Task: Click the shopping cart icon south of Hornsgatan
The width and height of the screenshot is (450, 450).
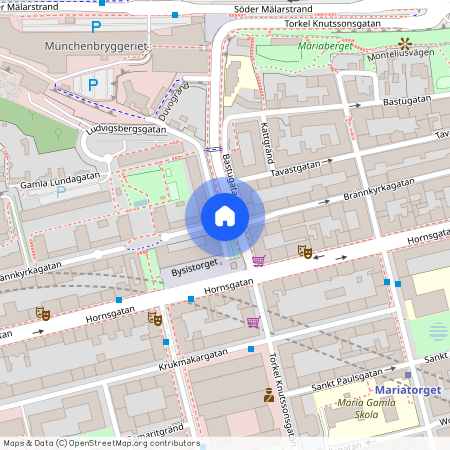Action: point(254,322)
